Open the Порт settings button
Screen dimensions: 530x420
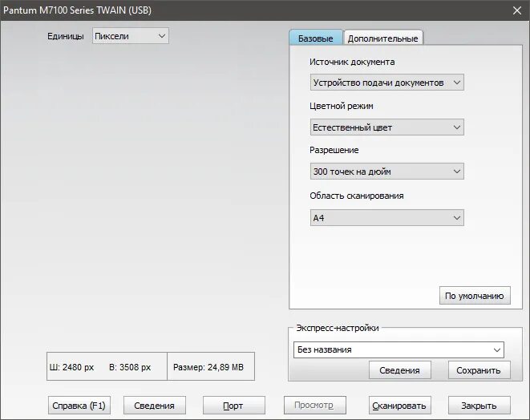pos(233,406)
